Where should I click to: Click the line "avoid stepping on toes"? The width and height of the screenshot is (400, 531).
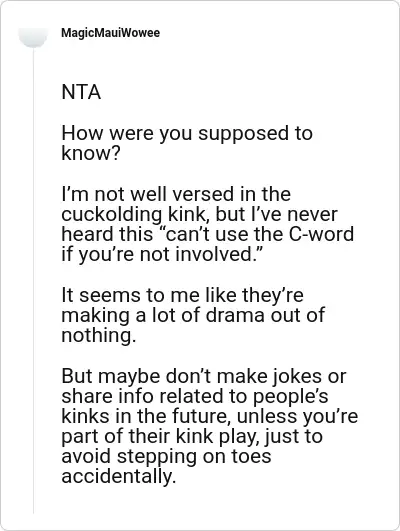point(166,456)
